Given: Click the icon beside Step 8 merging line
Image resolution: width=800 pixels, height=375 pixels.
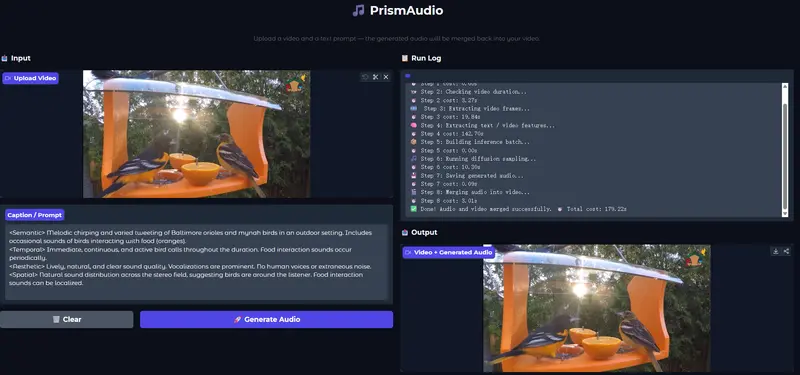Looking at the screenshot, I should (414, 192).
